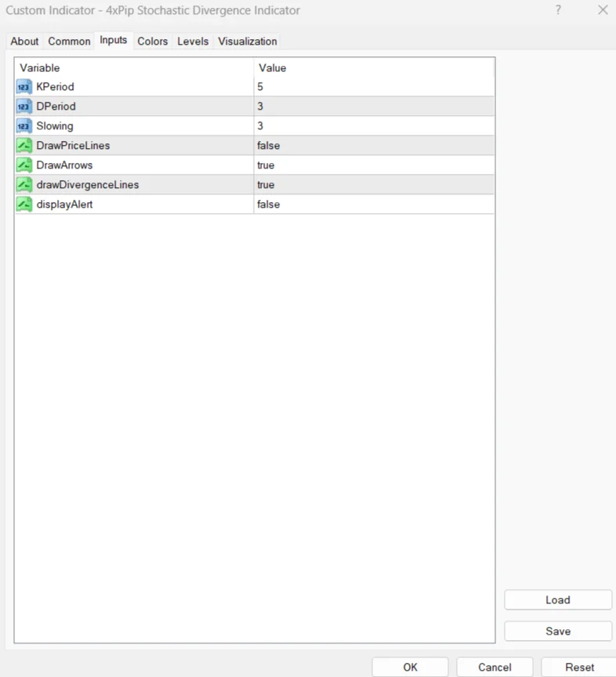The image size is (616, 677).
Task: Click the boolean icon beside DrawArrows
Action: pos(24,165)
